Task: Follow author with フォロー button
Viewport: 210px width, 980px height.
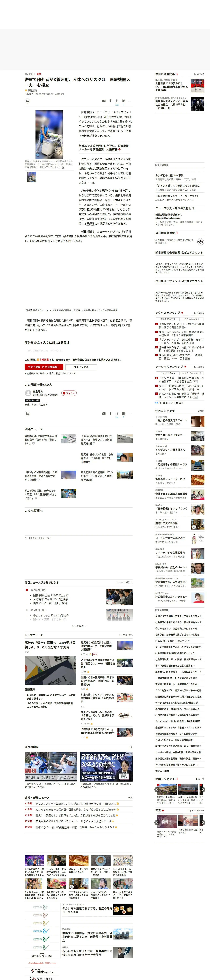Action: coord(69,393)
